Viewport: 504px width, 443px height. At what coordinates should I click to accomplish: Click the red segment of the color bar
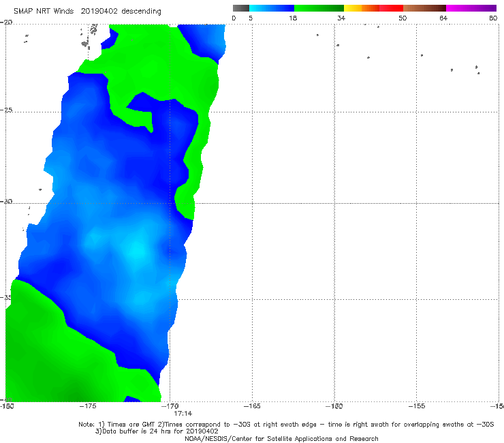click(x=391, y=8)
